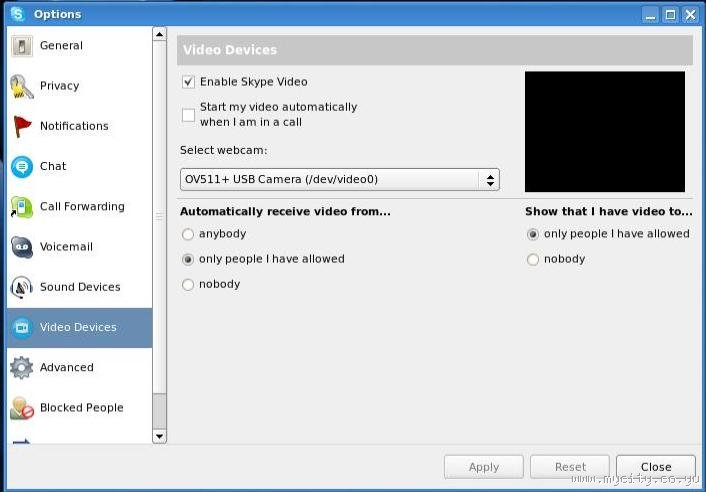Select anybody for receiving video

point(188,234)
